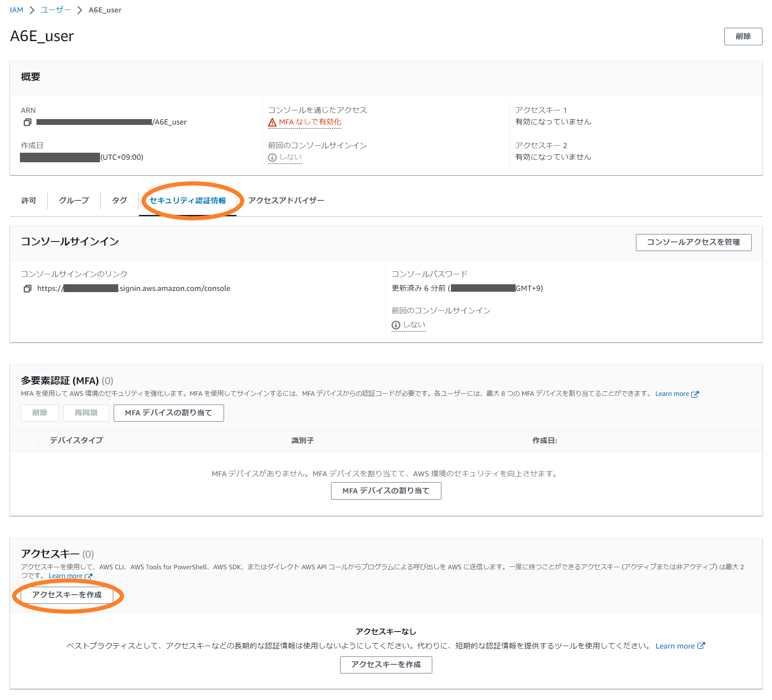Click the 削除 button for the user
Screen dimensions: 772x700
click(743, 37)
